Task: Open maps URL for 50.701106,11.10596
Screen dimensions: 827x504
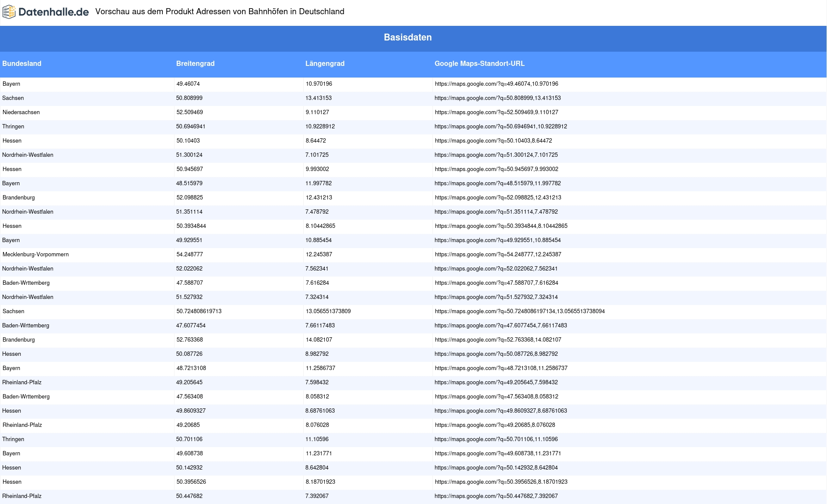Action: [x=496, y=439]
